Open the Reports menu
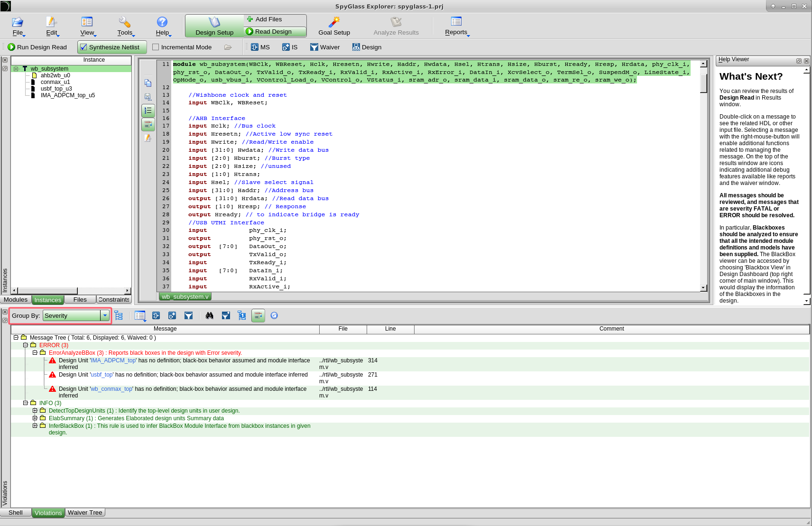Screen dimensions: 812x526 [456, 27]
